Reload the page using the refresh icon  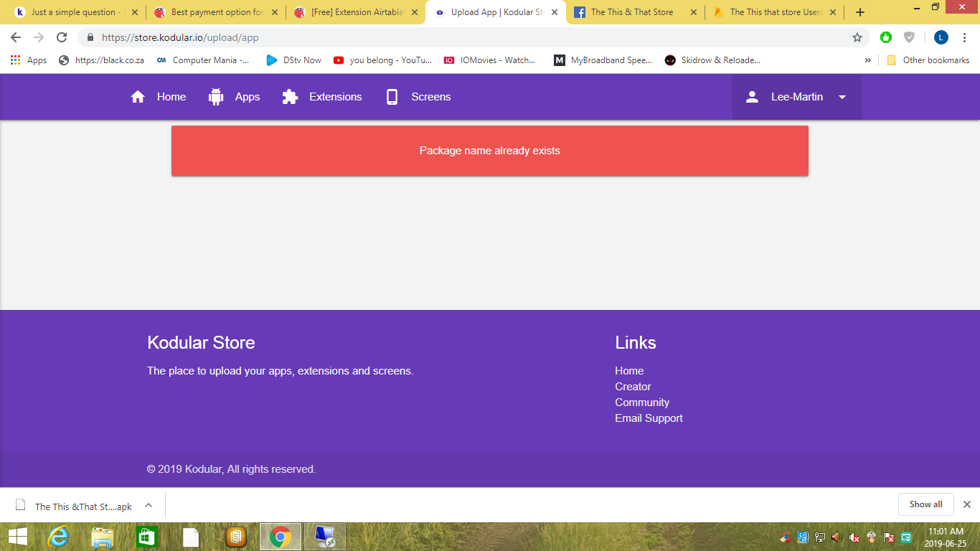click(x=62, y=37)
